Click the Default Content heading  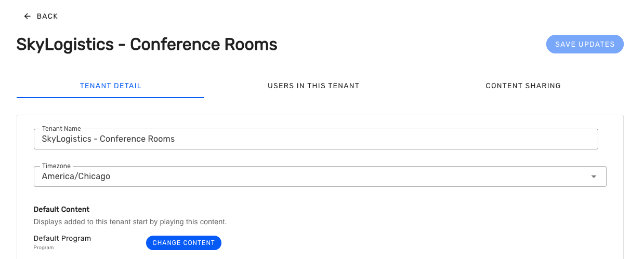(x=61, y=210)
